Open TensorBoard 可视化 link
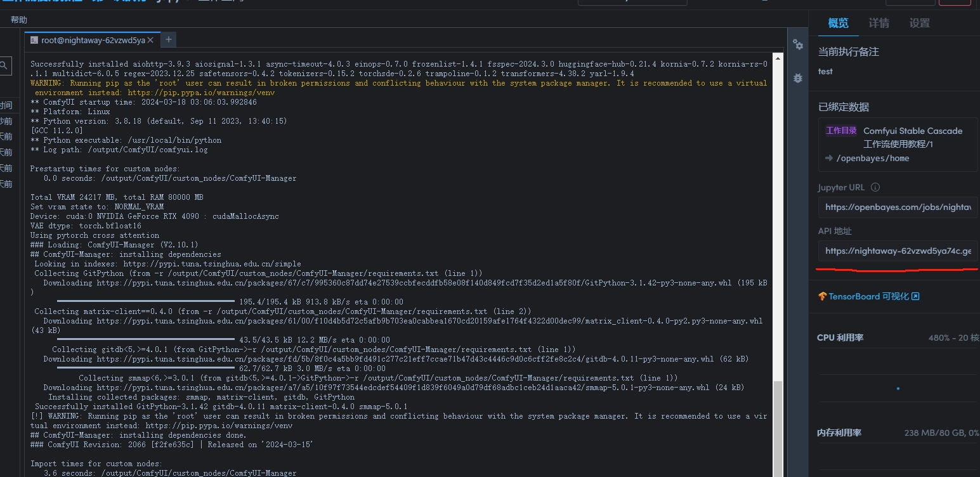 click(868, 296)
